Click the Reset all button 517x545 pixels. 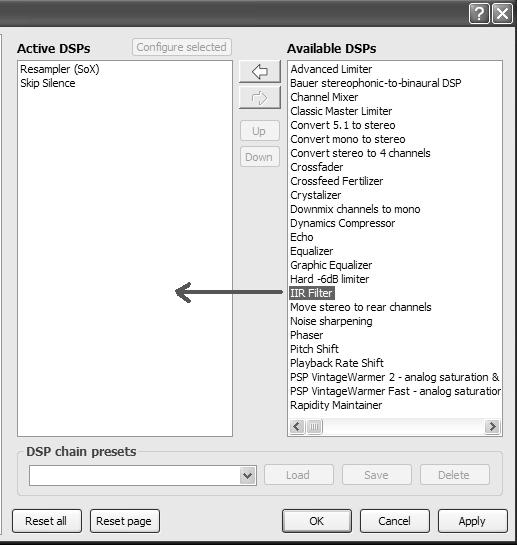pos(47,521)
